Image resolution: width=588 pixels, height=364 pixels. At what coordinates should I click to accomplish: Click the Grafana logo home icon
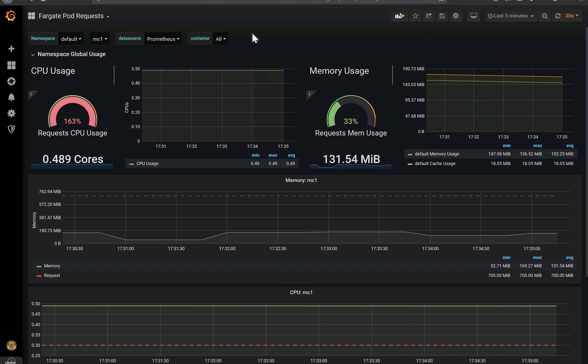[x=11, y=16]
